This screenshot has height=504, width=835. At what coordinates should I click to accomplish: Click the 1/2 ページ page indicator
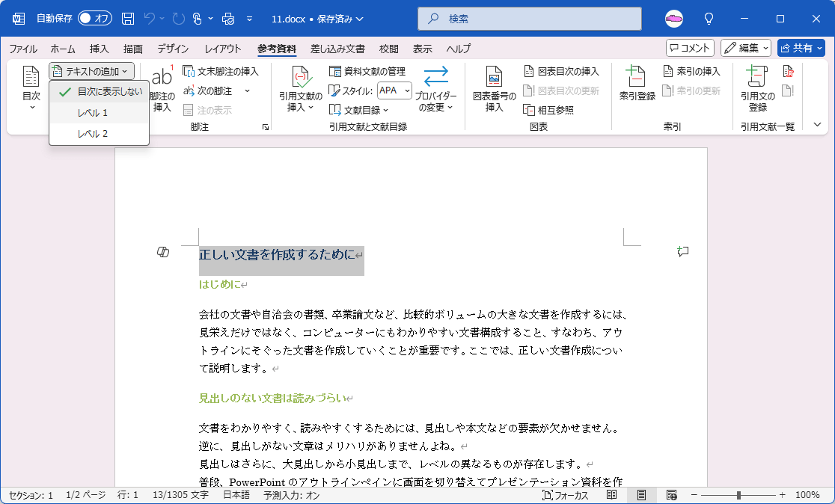(86, 495)
